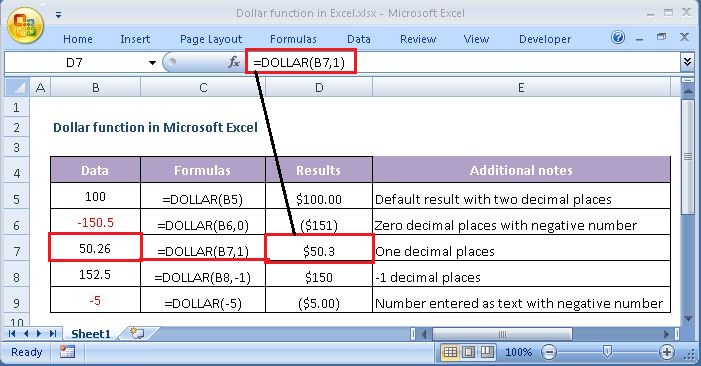Viewport: 701px width, 366px height.
Task: Open Excel Help question mark icon
Action: point(618,37)
